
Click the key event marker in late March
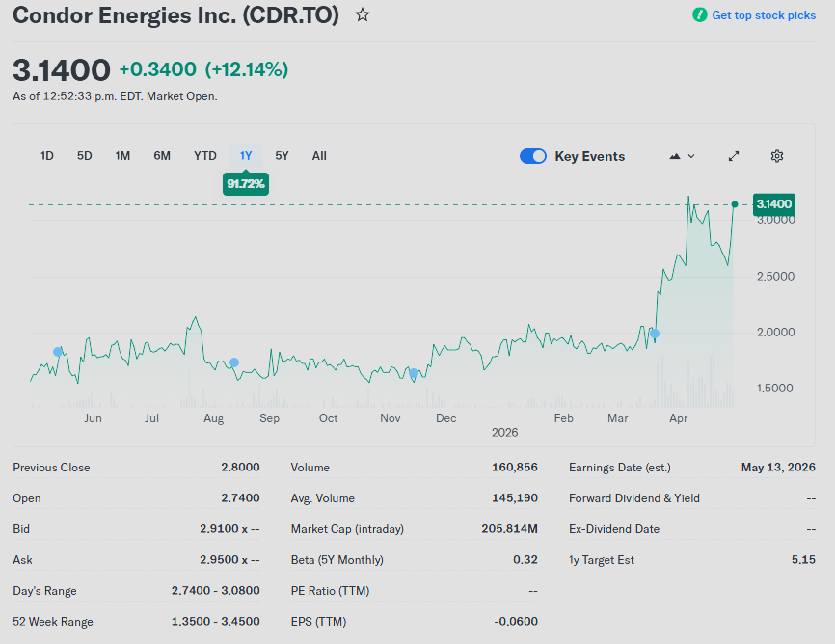tap(655, 334)
